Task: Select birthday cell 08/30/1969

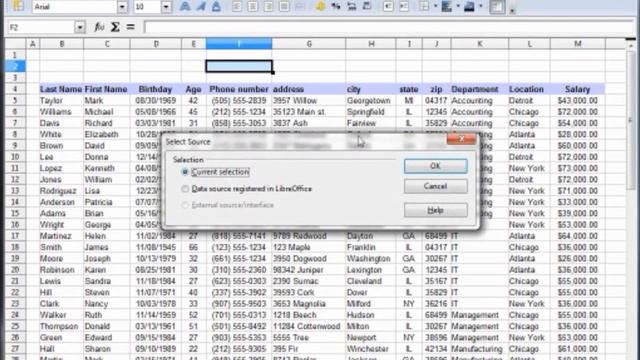Action: 156,100
